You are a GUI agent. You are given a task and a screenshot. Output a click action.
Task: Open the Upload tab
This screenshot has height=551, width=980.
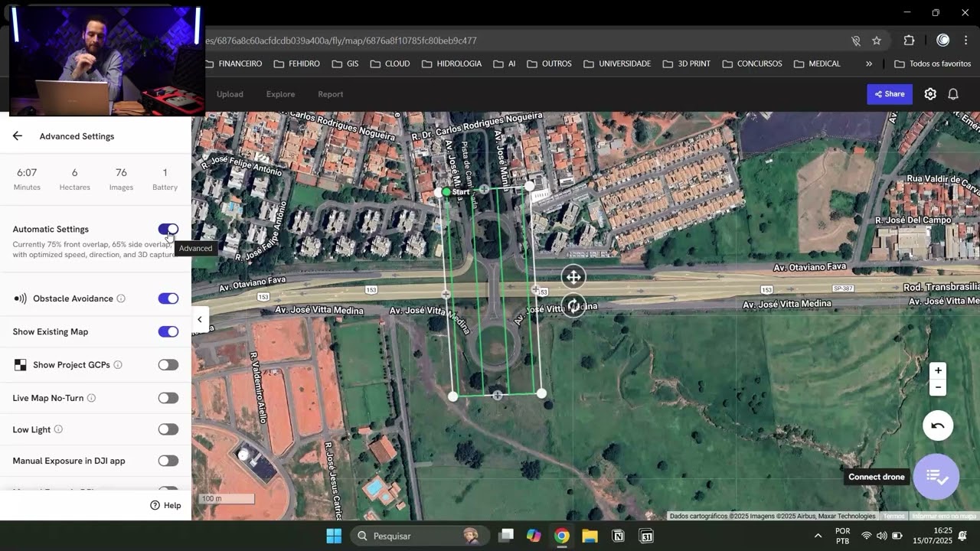230,94
